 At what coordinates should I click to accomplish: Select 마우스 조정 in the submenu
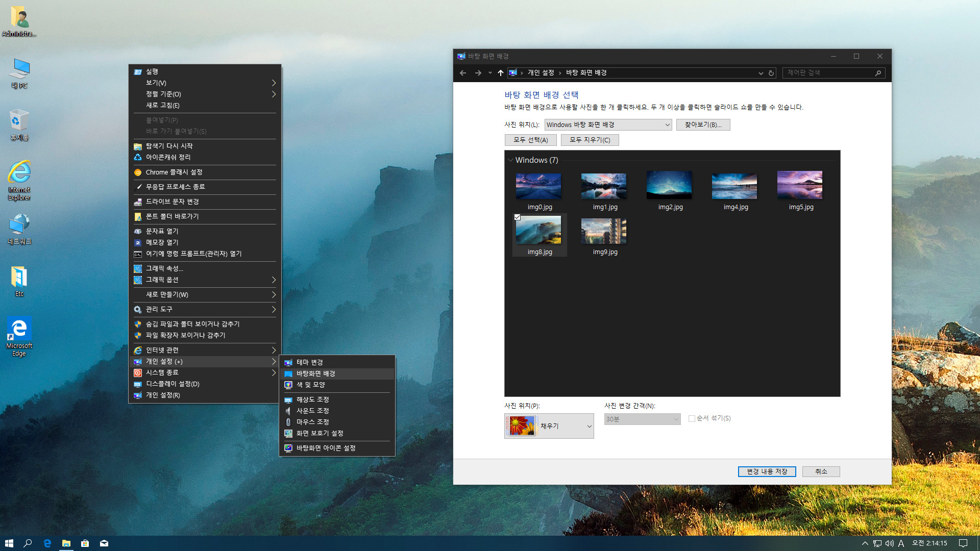[x=337, y=422]
